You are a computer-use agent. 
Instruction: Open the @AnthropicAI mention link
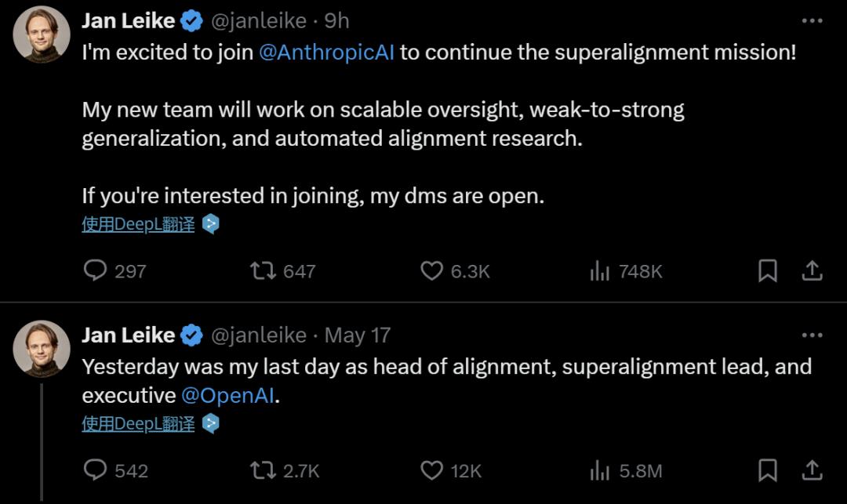(x=326, y=53)
